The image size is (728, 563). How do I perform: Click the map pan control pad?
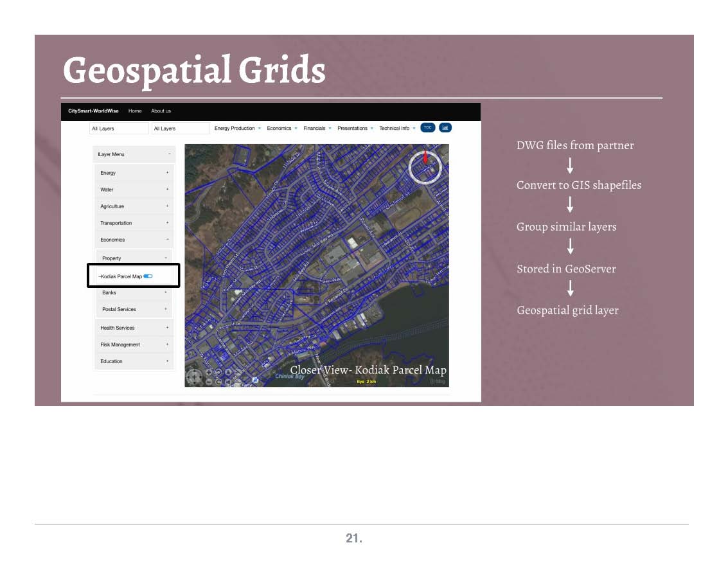194,378
